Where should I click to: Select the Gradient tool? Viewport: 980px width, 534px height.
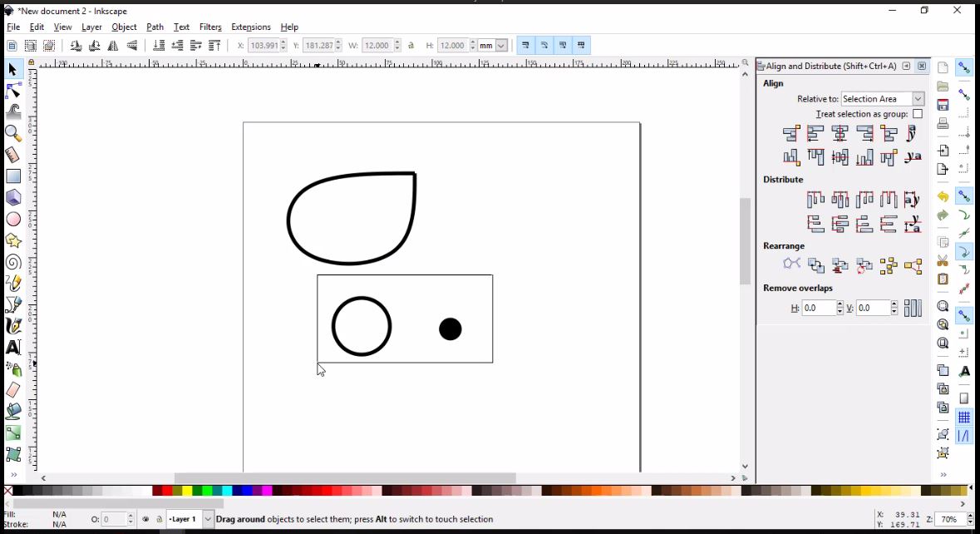click(x=13, y=433)
